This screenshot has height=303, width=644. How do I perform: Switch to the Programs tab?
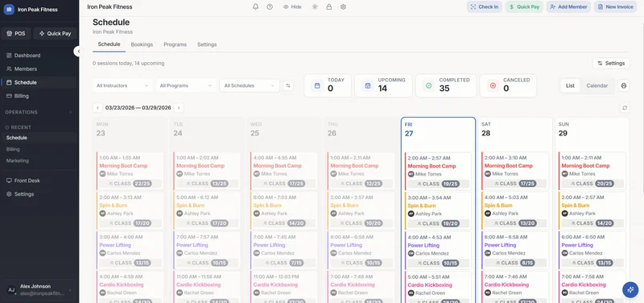175,44
